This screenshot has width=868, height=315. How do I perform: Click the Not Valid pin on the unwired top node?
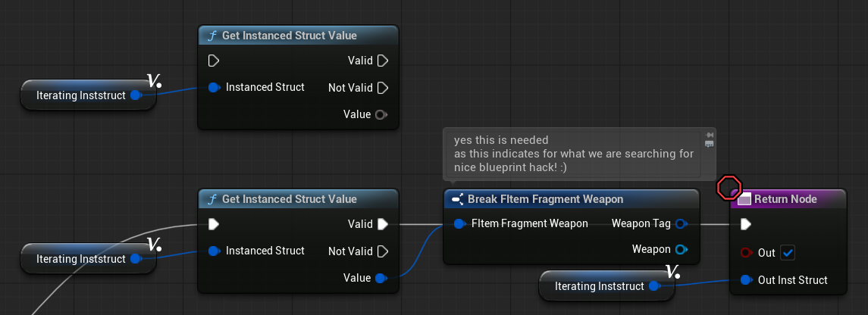coord(382,88)
